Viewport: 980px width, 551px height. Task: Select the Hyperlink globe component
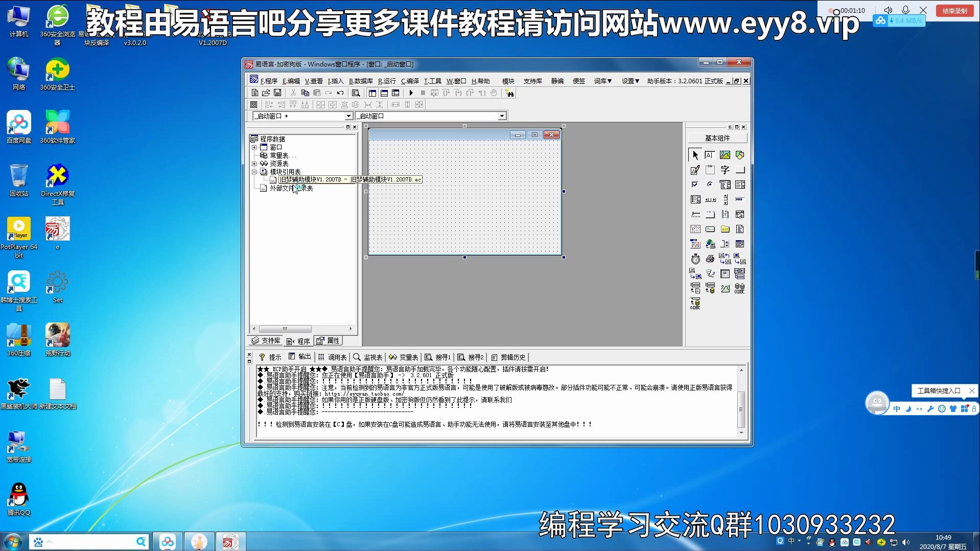[710, 244]
